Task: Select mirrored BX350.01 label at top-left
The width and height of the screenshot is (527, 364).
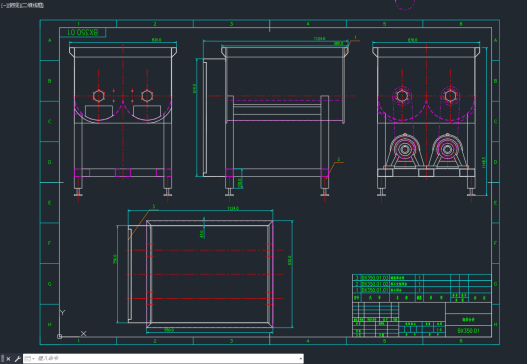Action: [x=83, y=32]
